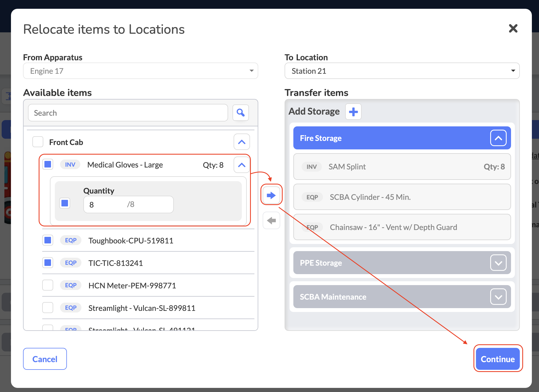The height and width of the screenshot is (392, 539).
Task: Click EQP badge on HCN Meter row
Action: click(x=71, y=285)
